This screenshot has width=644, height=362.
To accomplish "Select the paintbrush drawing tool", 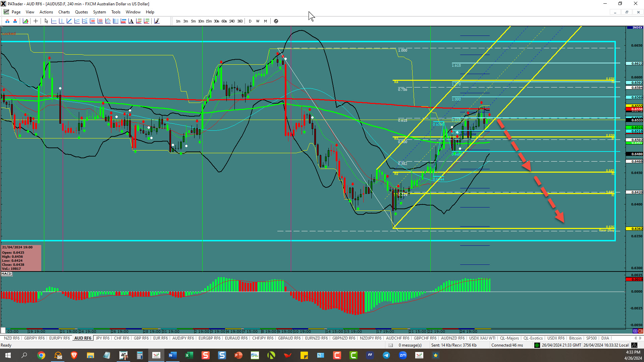I will pyautogui.click(x=157, y=21).
